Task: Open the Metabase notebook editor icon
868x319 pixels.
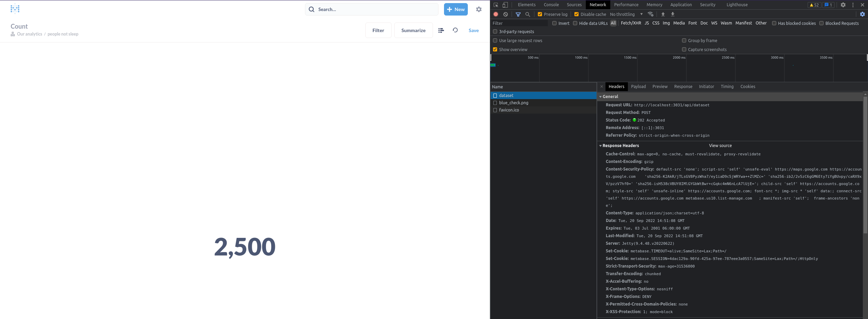Action: pos(441,30)
